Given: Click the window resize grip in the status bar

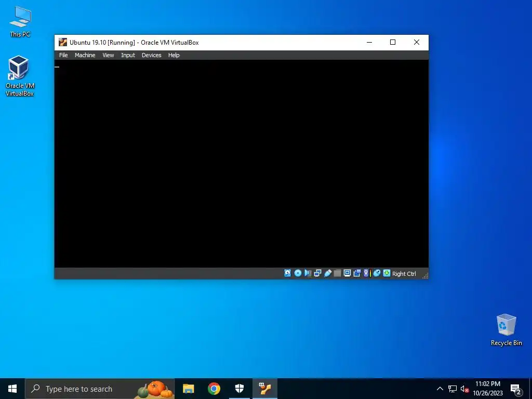Looking at the screenshot, I should [x=425, y=275].
